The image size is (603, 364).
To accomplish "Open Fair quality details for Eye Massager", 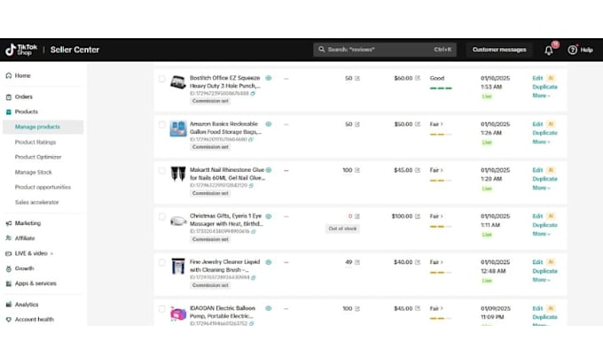I will tap(436, 216).
